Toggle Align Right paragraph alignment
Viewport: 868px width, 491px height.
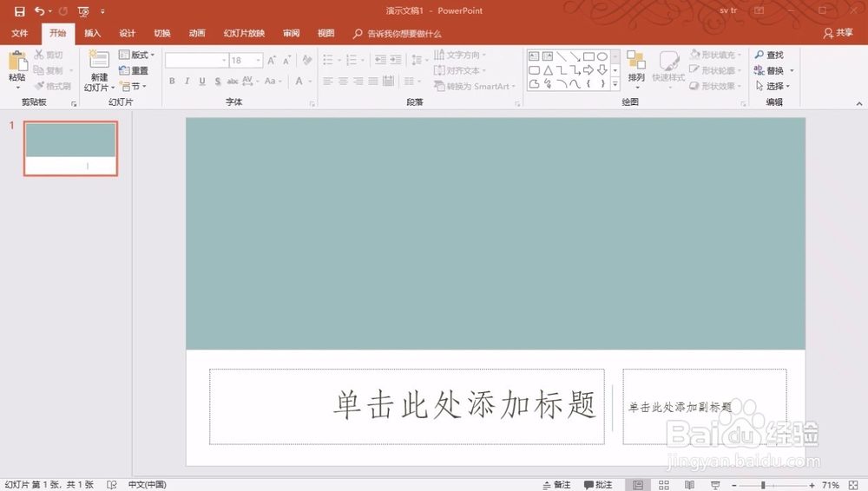(x=358, y=82)
